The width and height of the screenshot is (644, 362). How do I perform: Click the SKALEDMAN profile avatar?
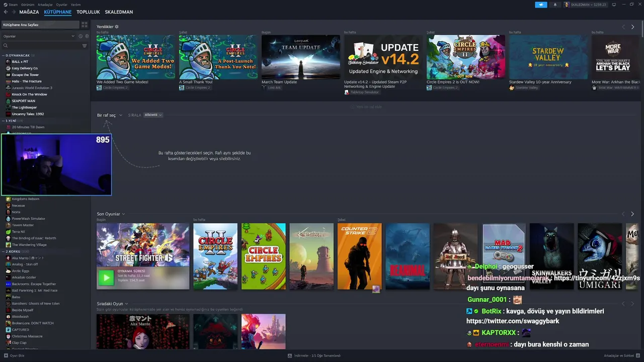(x=567, y=5)
